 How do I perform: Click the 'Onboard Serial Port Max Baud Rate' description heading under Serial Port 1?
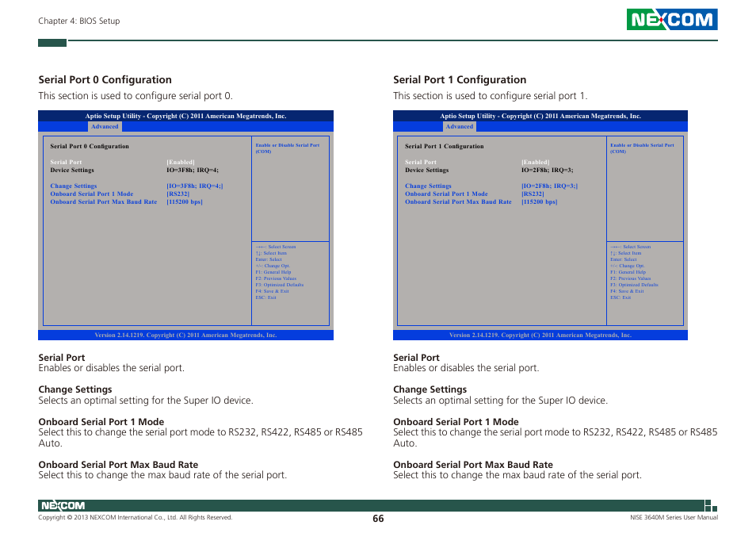[x=473, y=465]
